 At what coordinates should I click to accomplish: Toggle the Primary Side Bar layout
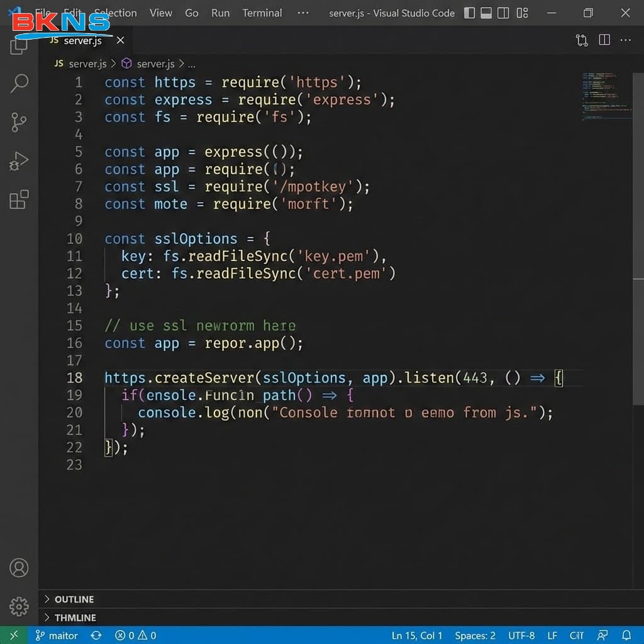470,13
